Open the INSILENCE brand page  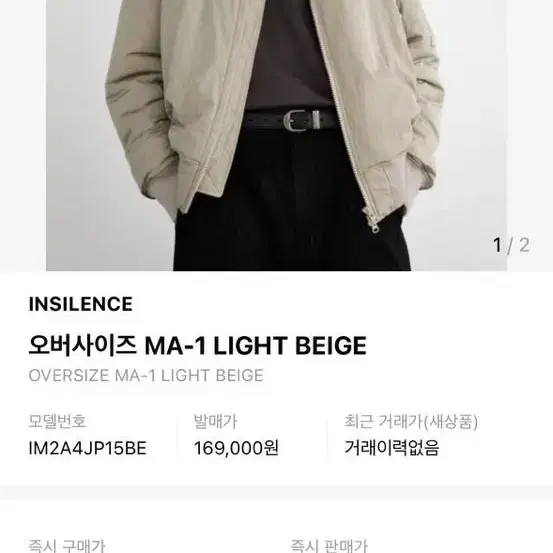pos(81,304)
